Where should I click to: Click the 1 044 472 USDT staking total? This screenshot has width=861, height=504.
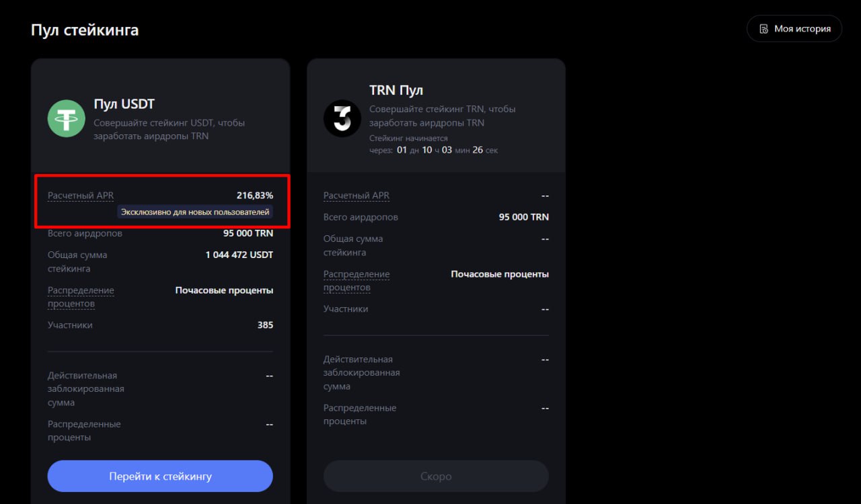(x=239, y=255)
